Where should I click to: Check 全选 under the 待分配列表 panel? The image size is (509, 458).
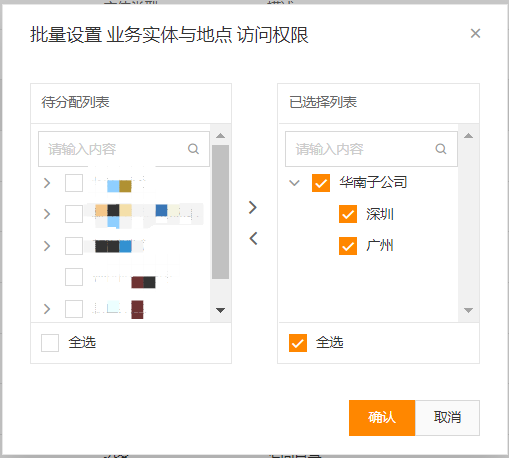(x=50, y=343)
